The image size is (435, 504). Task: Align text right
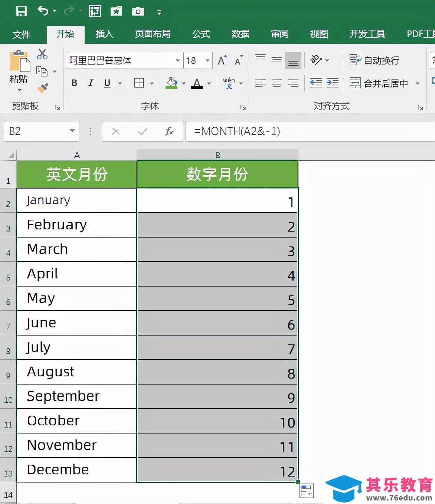(293, 83)
